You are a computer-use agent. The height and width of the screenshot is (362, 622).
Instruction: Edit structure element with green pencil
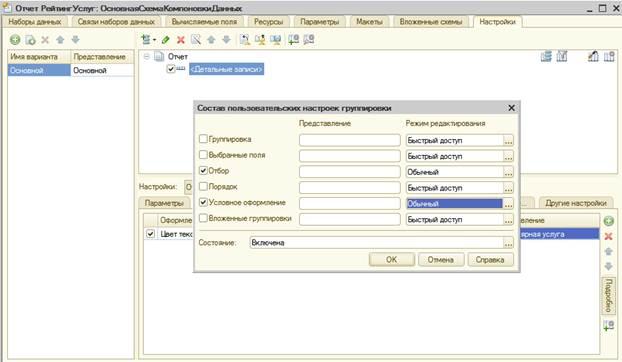[166, 39]
